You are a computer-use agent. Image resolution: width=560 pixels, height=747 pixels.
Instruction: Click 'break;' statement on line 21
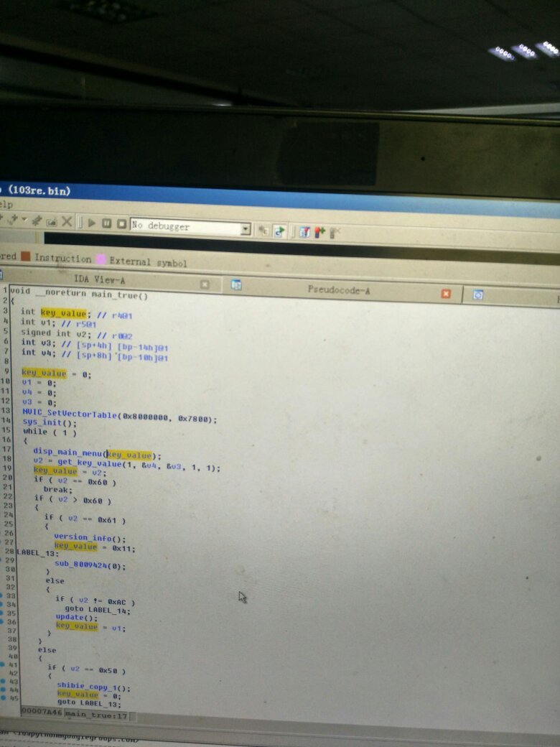tap(57, 489)
